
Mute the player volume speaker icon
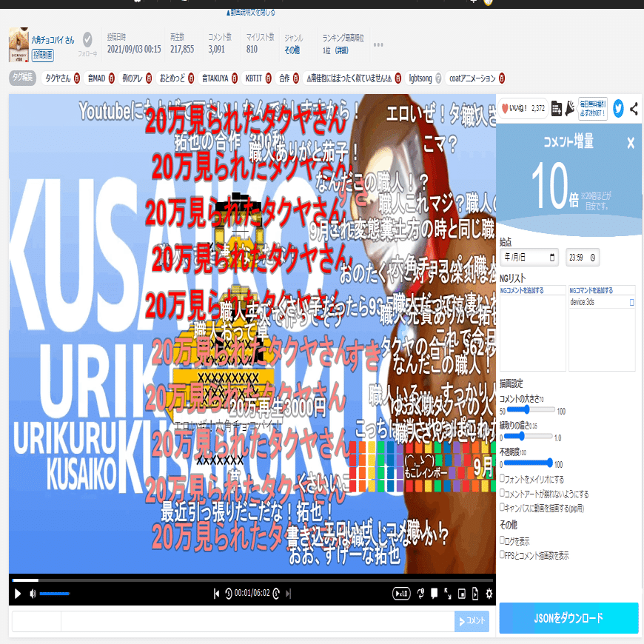pyautogui.click(x=33, y=594)
